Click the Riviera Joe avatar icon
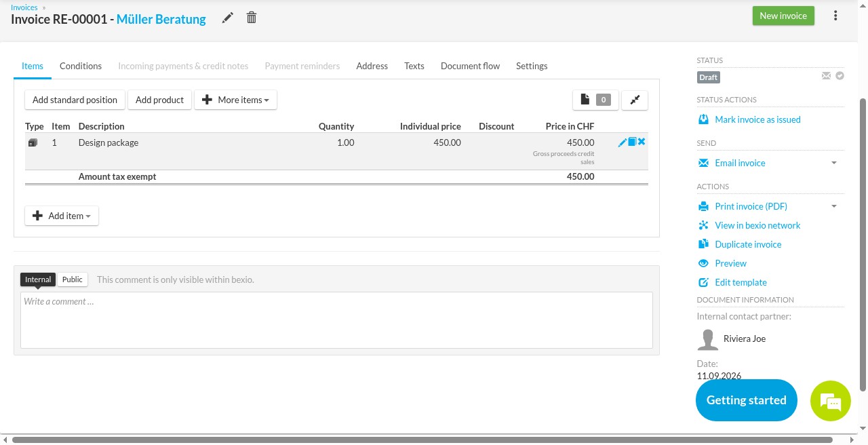 tap(708, 339)
